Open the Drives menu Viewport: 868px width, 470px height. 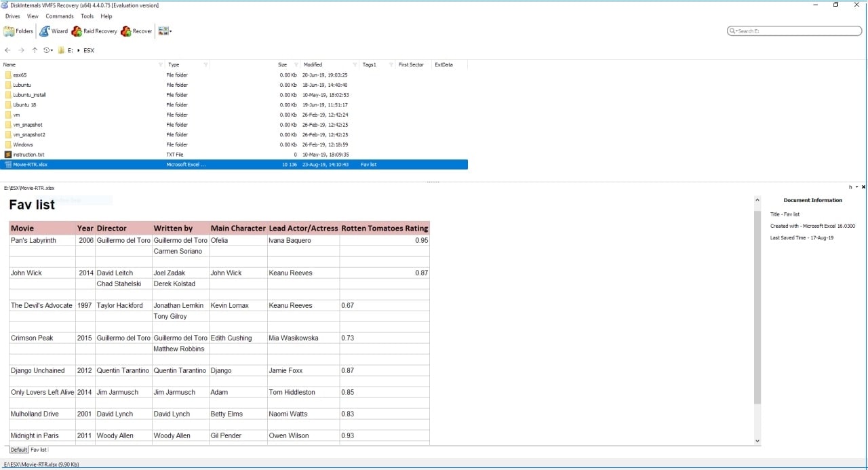12,16
